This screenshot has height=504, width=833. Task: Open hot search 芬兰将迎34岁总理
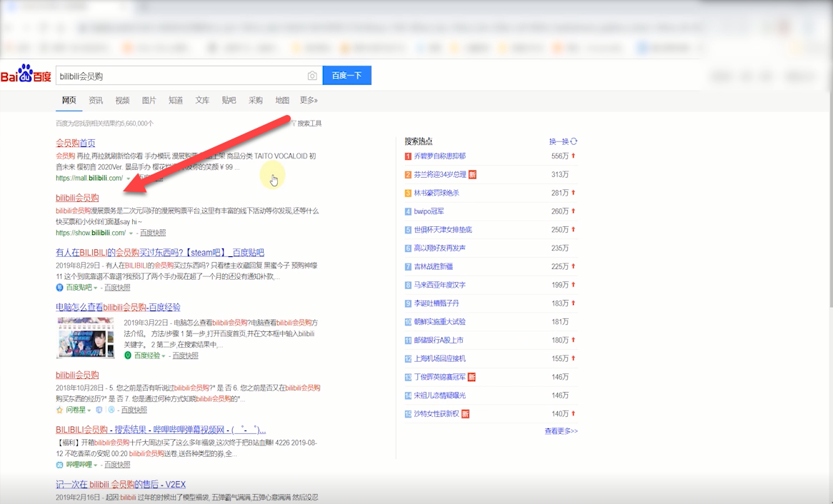pos(440,174)
